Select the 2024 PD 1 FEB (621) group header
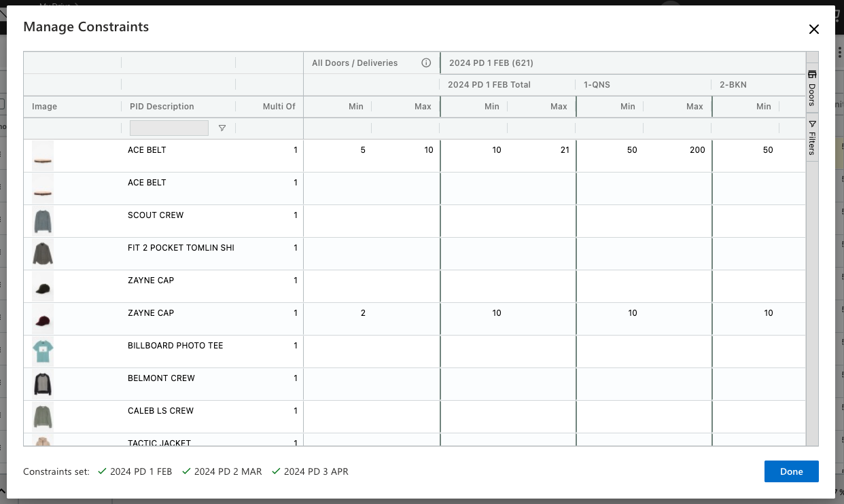The height and width of the screenshot is (504, 844). (491, 63)
